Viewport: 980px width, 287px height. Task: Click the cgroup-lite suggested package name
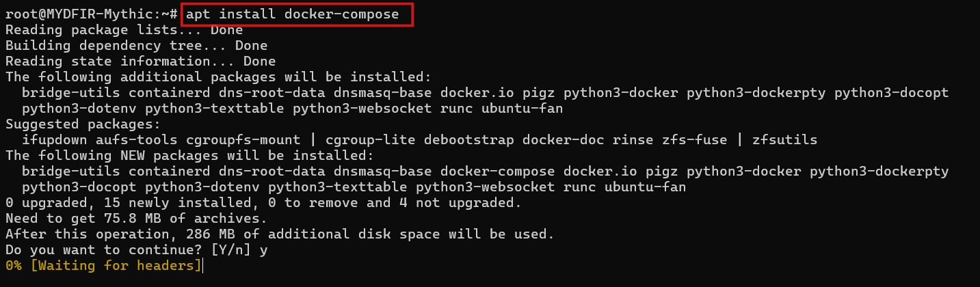370,140
